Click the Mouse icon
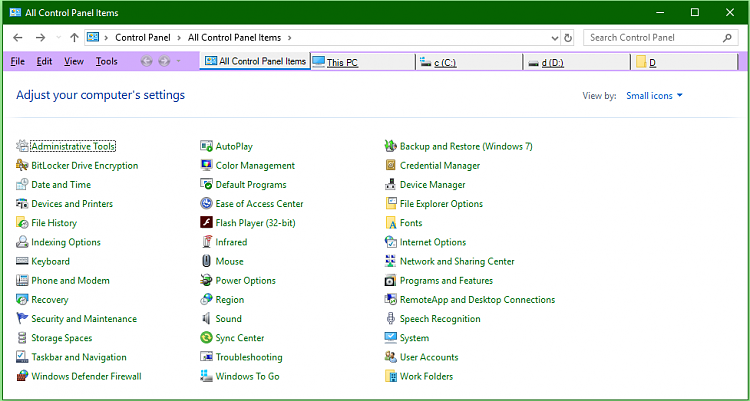Viewport: 750px width, 401px height. pos(206,261)
